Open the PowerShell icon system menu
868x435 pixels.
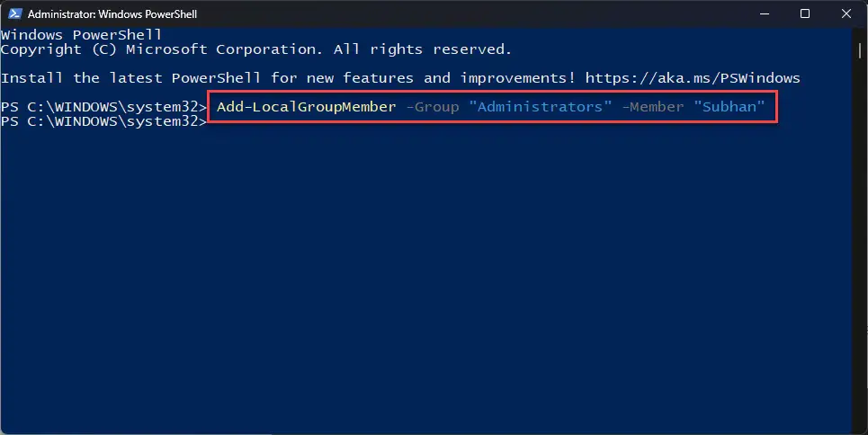[15, 13]
